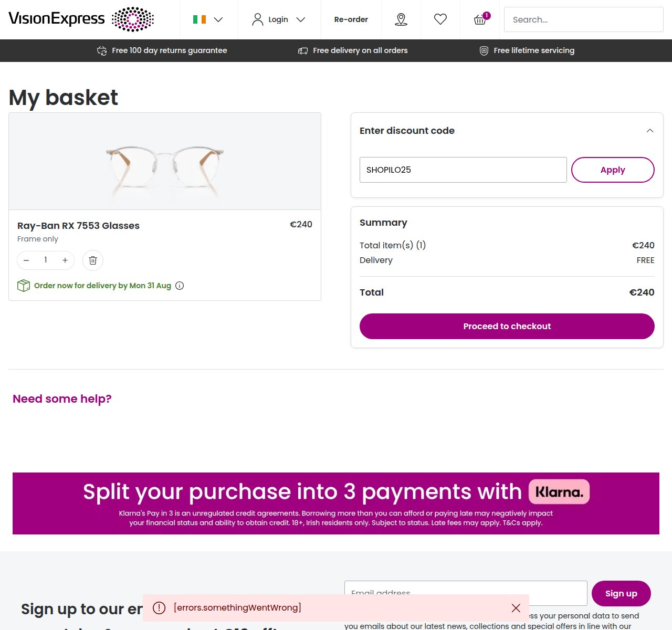Remove item using trash icon
672x630 pixels.
point(93,260)
